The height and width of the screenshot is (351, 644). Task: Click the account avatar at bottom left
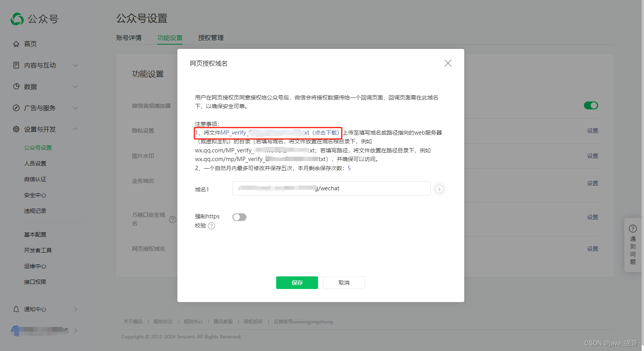(x=16, y=330)
